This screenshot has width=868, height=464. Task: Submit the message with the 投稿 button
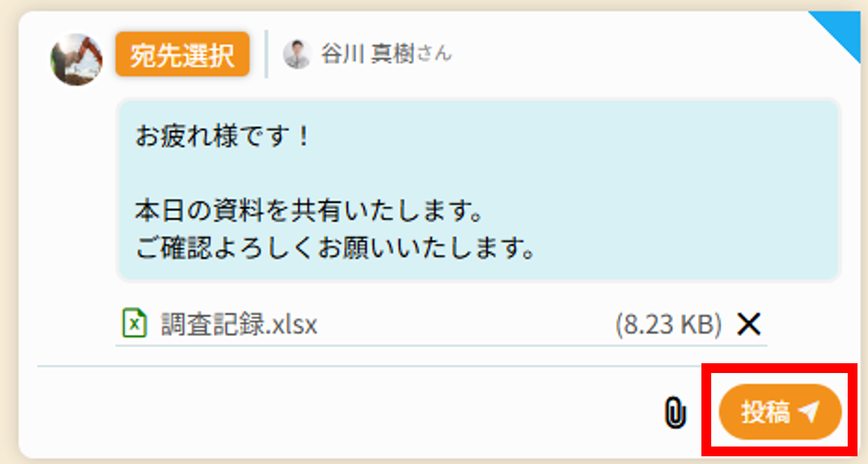click(780, 412)
